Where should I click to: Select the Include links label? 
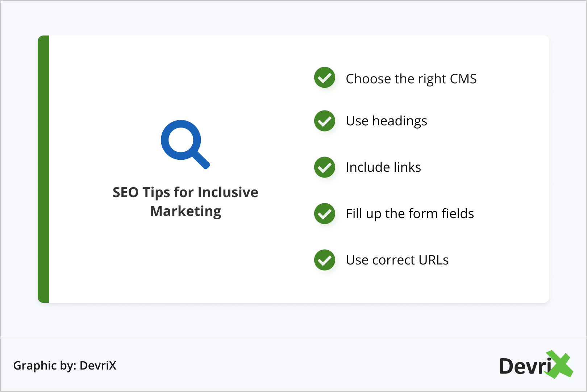383,167
